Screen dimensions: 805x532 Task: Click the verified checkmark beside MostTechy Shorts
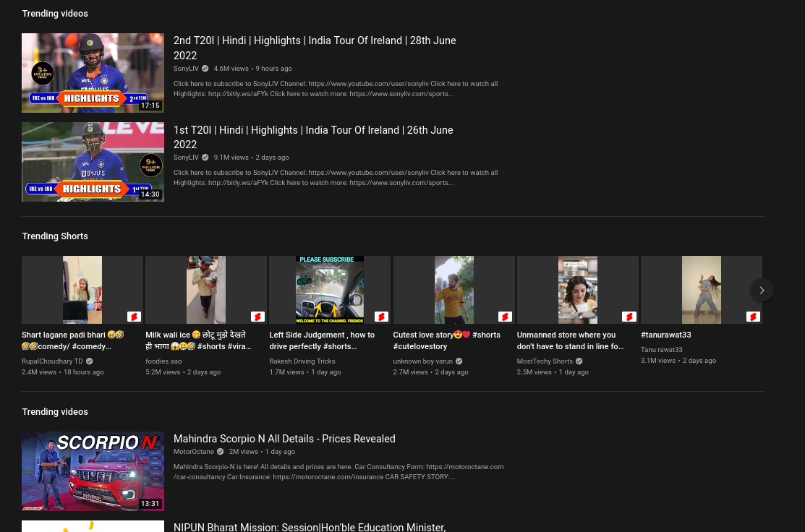(578, 361)
